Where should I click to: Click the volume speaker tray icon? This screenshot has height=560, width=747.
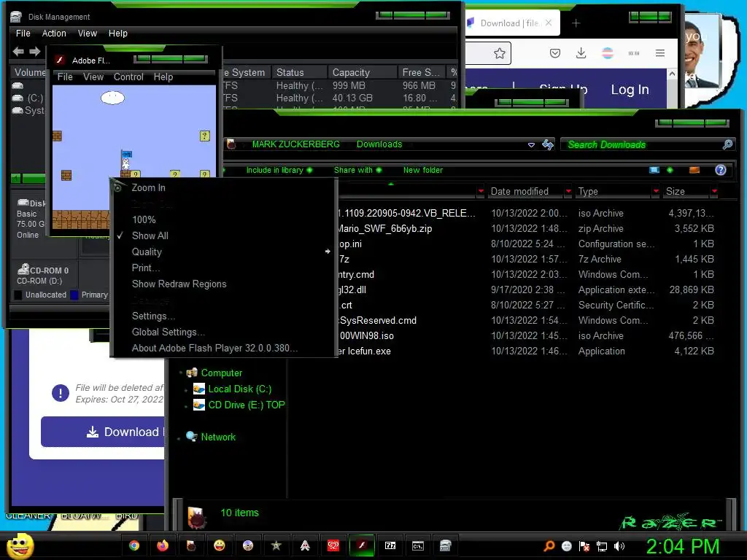point(619,546)
